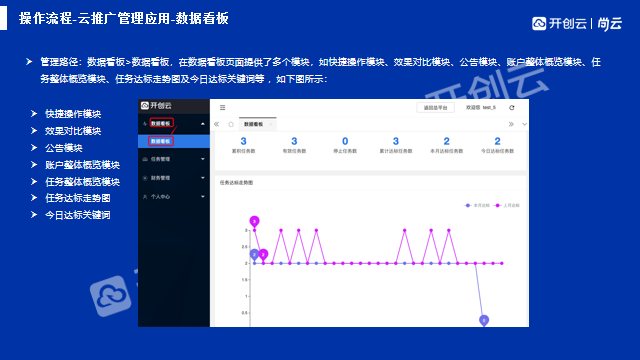Switch to the 数据看板 page tab

(258, 124)
